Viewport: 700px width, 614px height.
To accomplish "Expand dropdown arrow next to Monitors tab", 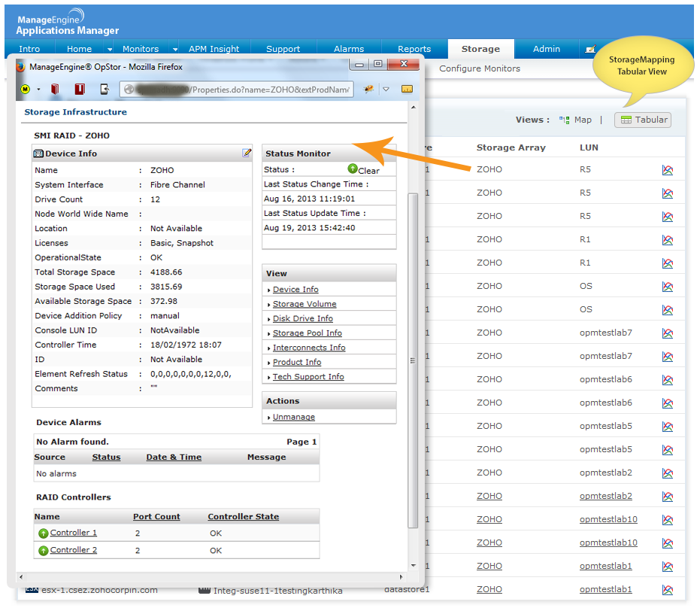I will (175, 49).
